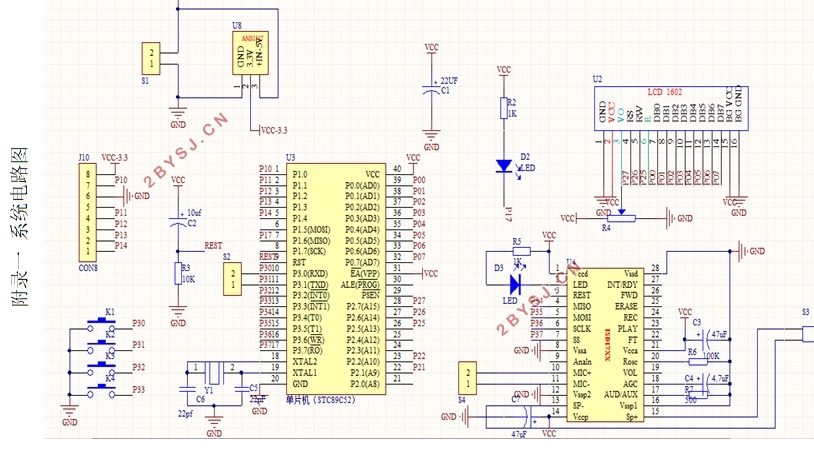The image size is (814, 466).
Task: Select the 单片机 (STC89C52) caption
Action: coord(321,401)
